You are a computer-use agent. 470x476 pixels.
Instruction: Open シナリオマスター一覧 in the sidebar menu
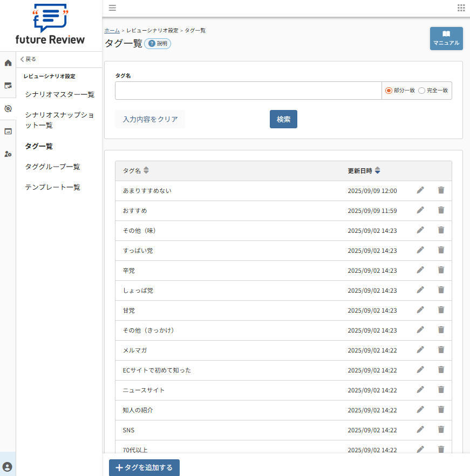[x=58, y=94]
